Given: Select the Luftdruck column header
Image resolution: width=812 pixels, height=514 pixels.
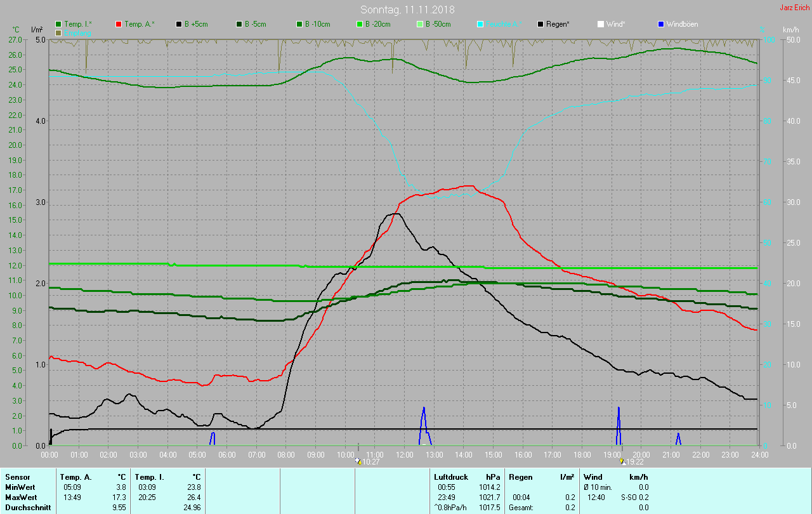Looking at the screenshot, I should pos(450,477).
